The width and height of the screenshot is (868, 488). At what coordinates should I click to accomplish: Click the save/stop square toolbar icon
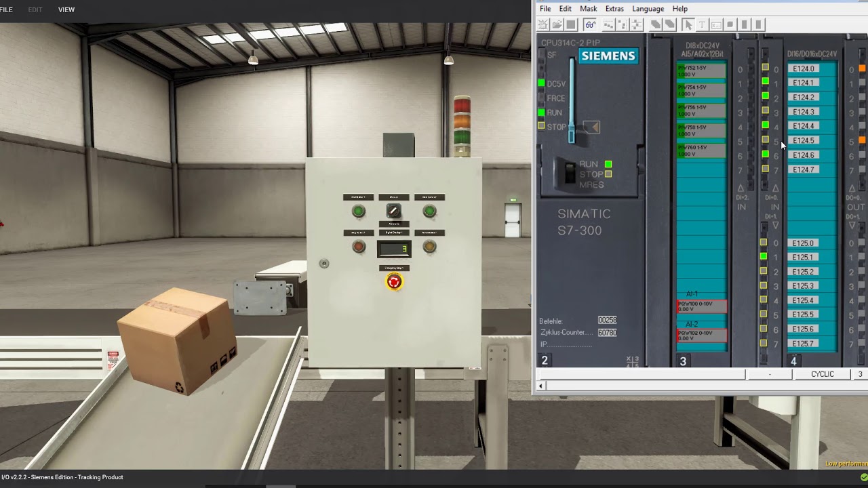pos(571,24)
